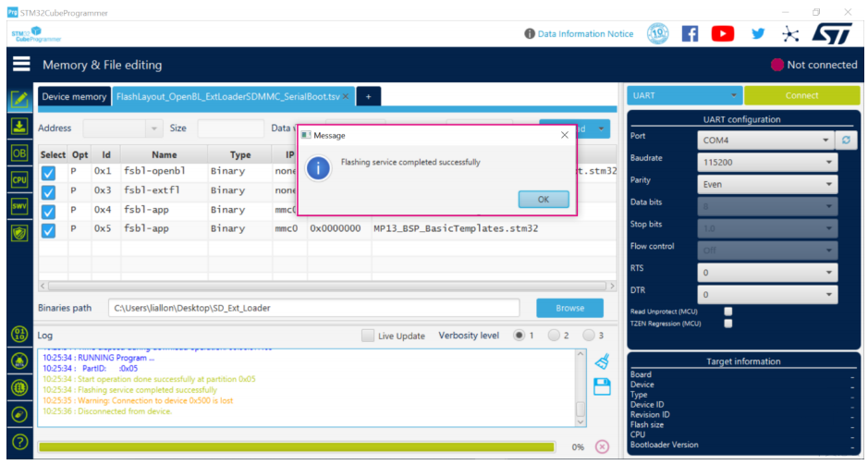Open the 115200 baudrate dropdown
The height and width of the screenshot is (465, 868).
767,162
